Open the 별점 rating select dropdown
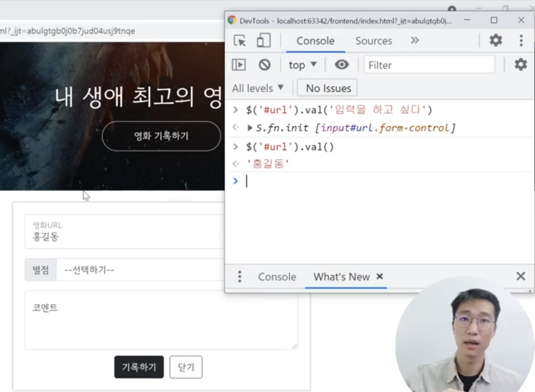The height and width of the screenshot is (392, 535). pyautogui.click(x=140, y=270)
